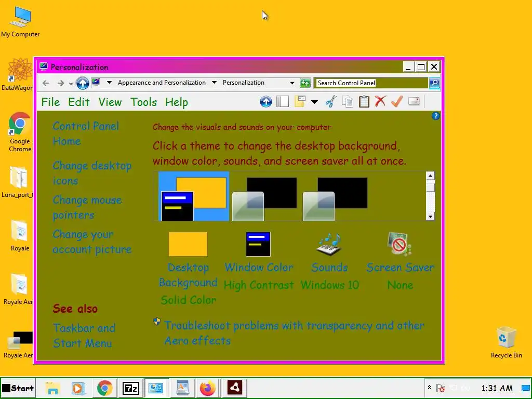Viewport: 532px width, 399px height.
Task: Click the Back arrow in the address bar
Action: click(46, 83)
